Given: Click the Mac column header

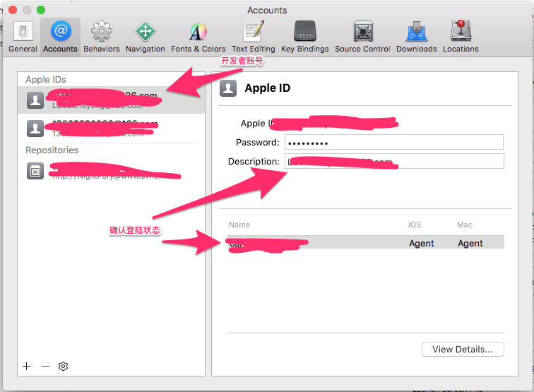Looking at the screenshot, I should pyautogui.click(x=465, y=225).
